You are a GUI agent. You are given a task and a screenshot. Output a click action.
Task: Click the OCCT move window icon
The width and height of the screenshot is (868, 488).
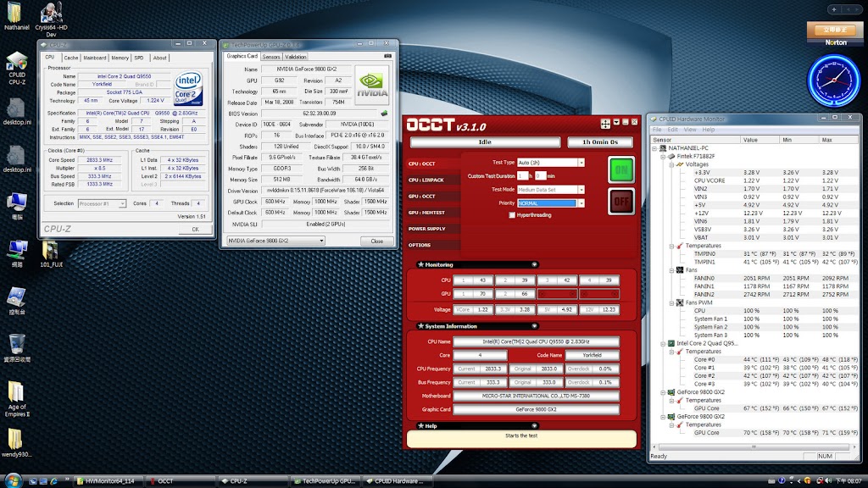605,124
